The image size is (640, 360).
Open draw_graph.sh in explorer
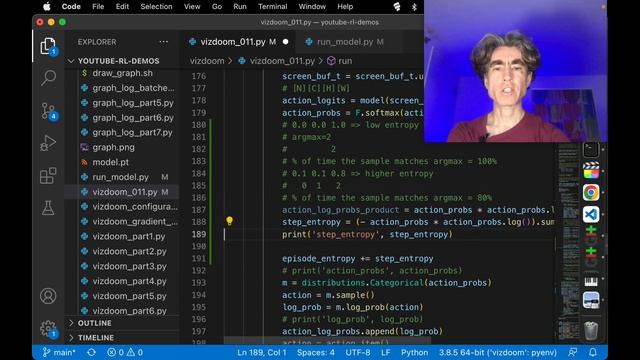pyautogui.click(x=122, y=73)
